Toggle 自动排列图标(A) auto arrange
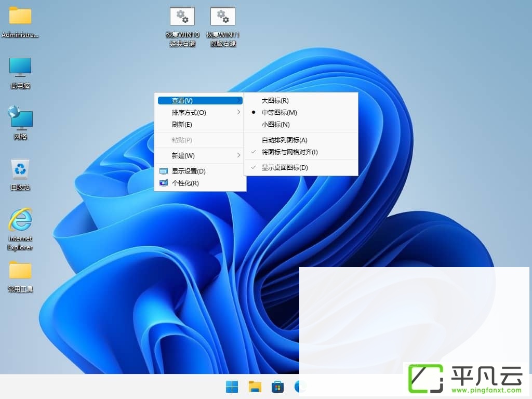Screen dimensions: 532x399 coord(301,140)
